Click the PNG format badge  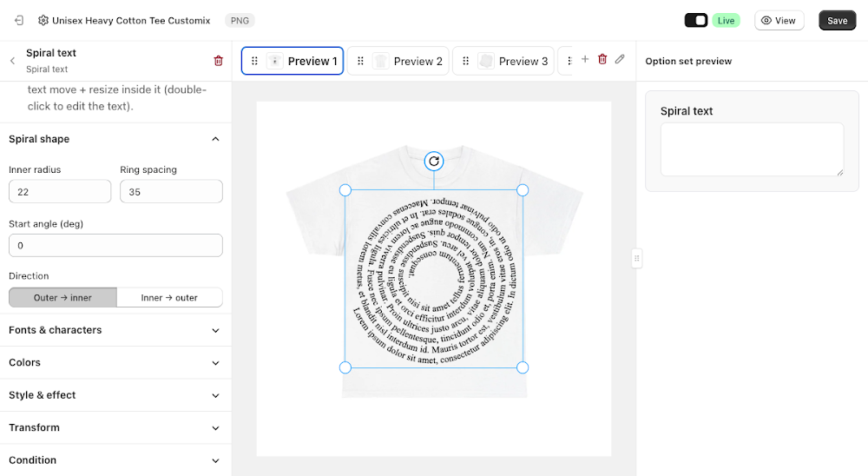click(x=240, y=21)
